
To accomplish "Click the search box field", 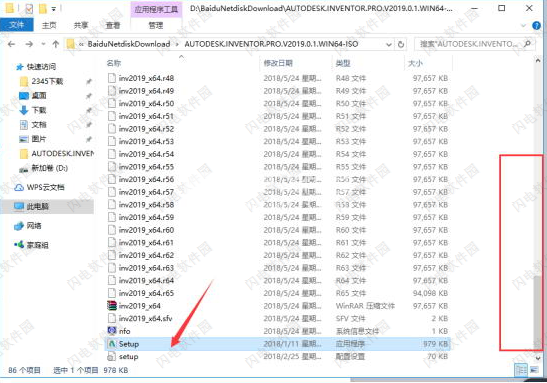I will tap(474, 44).
